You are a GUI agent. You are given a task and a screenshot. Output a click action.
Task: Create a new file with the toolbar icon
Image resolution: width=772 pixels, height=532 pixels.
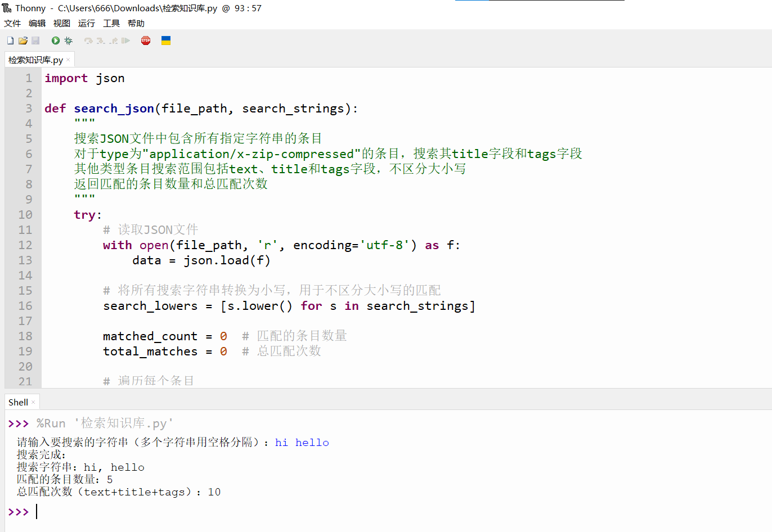(x=10, y=40)
